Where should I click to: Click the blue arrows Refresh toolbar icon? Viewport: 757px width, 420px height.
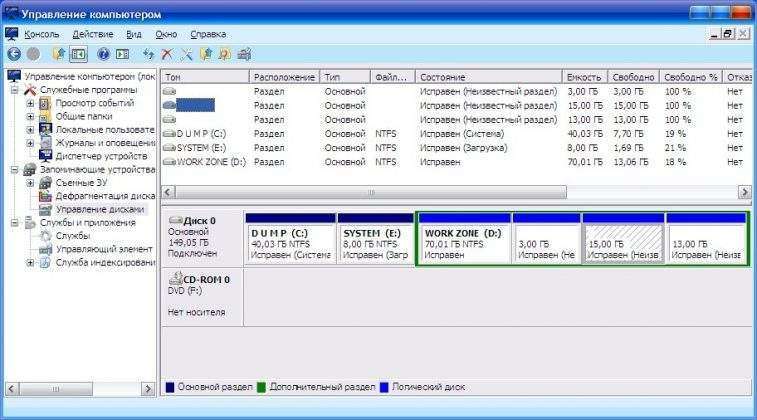[x=148, y=54]
